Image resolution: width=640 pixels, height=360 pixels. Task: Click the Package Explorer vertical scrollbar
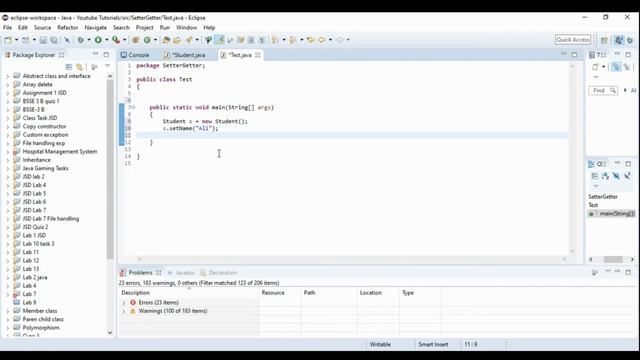tap(110, 170)
